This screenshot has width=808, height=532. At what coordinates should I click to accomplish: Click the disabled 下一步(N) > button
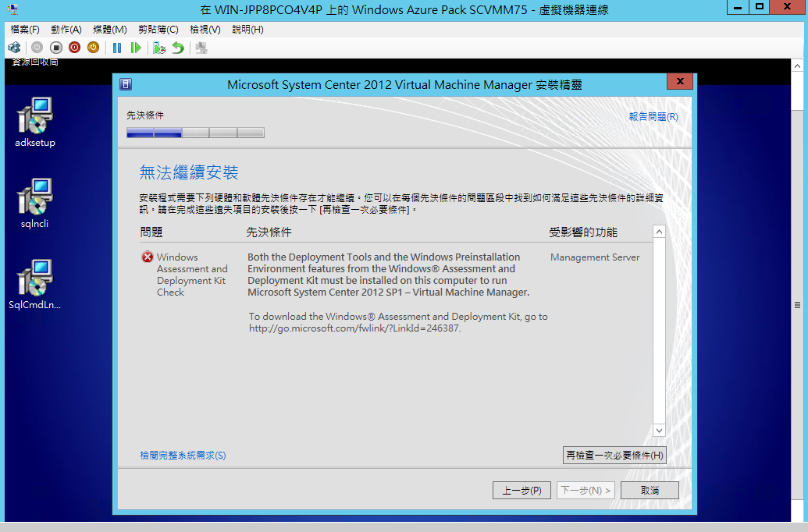(x=586, y=491)
